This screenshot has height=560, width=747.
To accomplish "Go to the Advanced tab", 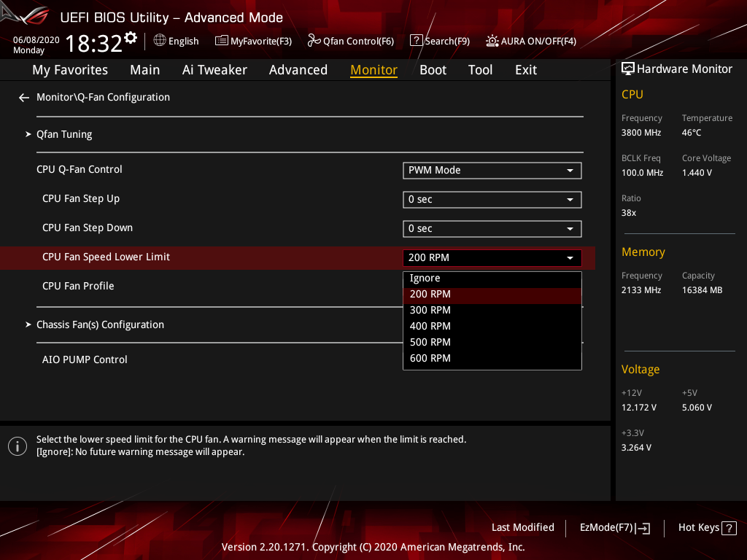I will click(298, 70).
